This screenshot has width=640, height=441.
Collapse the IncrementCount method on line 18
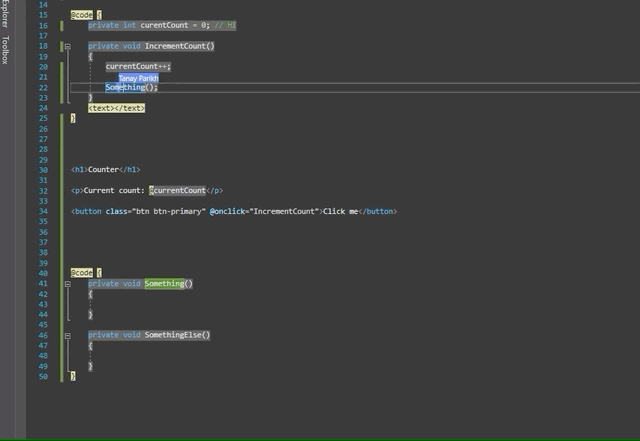tap(68, 47)
